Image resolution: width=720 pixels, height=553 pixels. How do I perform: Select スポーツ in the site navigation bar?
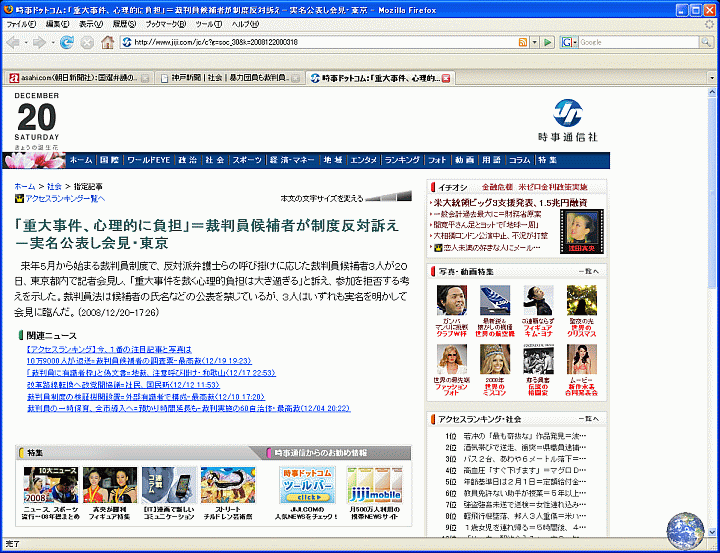click(x=247, y=160)
